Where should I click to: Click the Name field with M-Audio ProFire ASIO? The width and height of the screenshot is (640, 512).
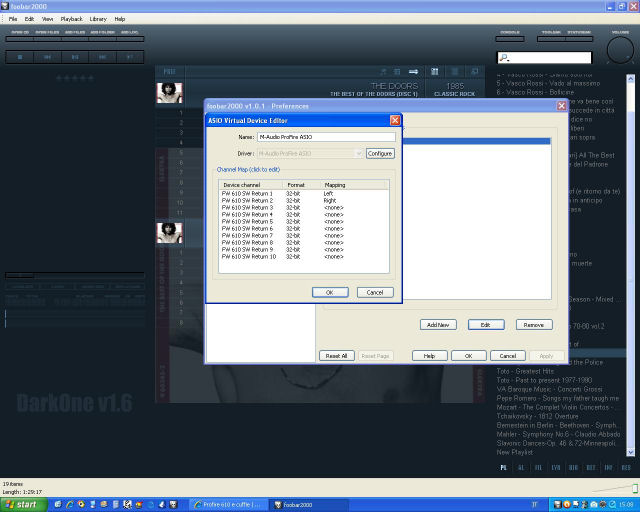[326, 137]
